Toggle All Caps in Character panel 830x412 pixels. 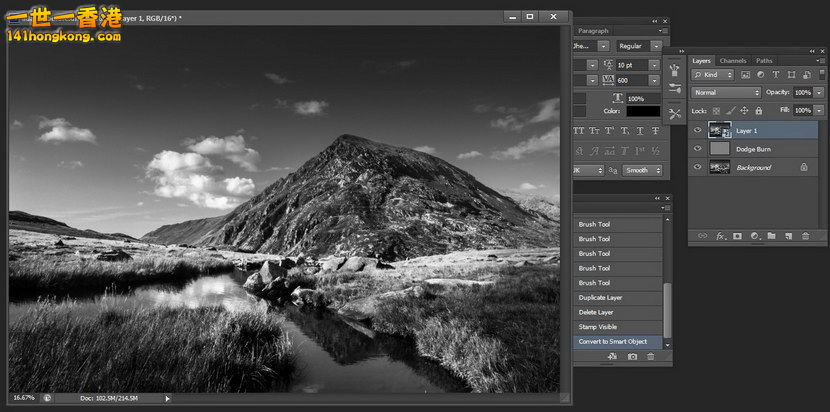[579, 131]
